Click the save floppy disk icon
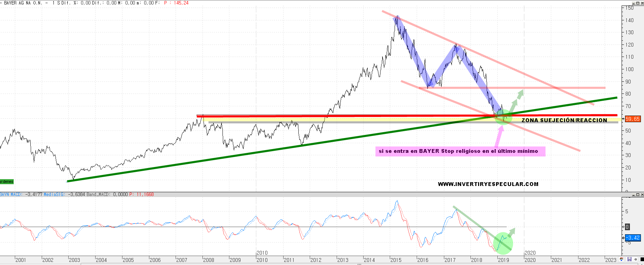The width and height of the screenshot is (644, 265). tap(629, 259)
